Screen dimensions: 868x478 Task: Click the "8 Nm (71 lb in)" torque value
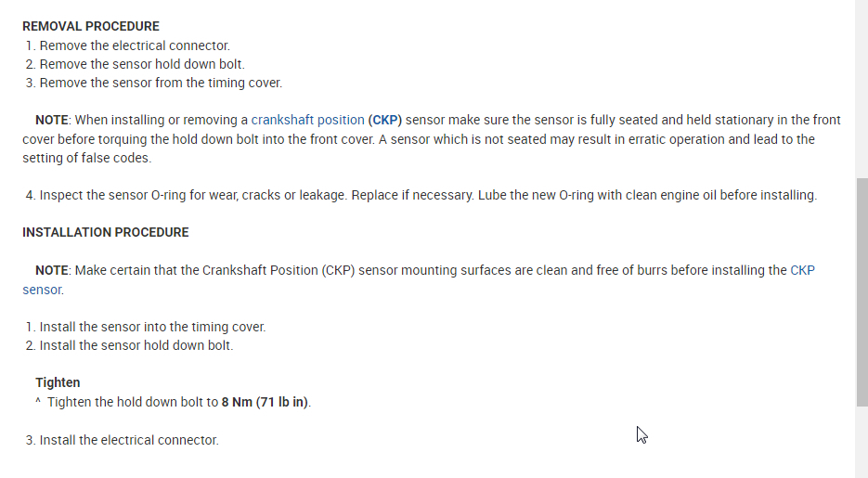(265, 402)
